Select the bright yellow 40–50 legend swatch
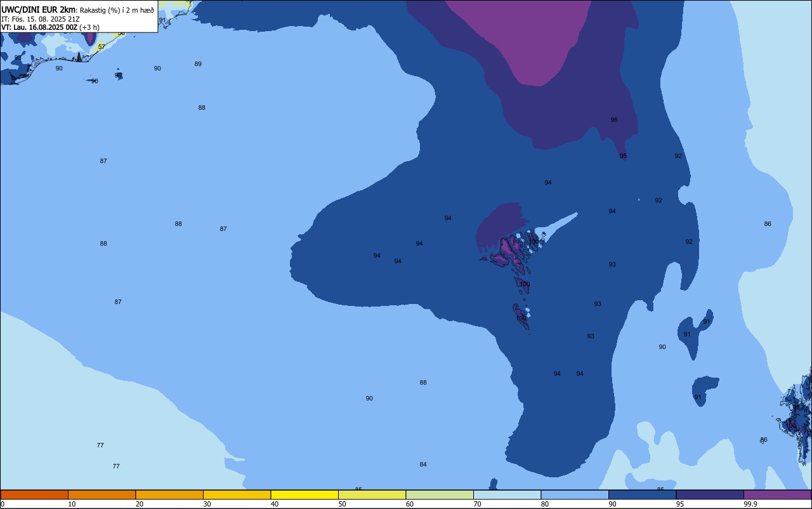The image size is (812, 509). pyautogui.click(x=304, y=494)
